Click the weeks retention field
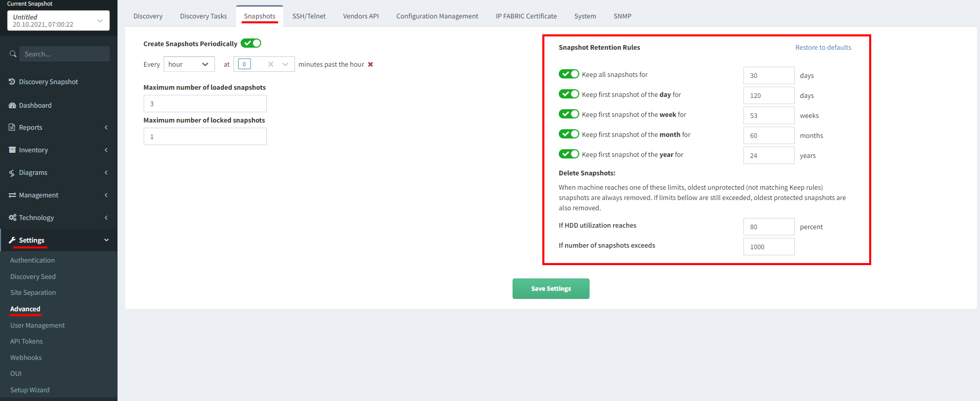 coord(769,115)
